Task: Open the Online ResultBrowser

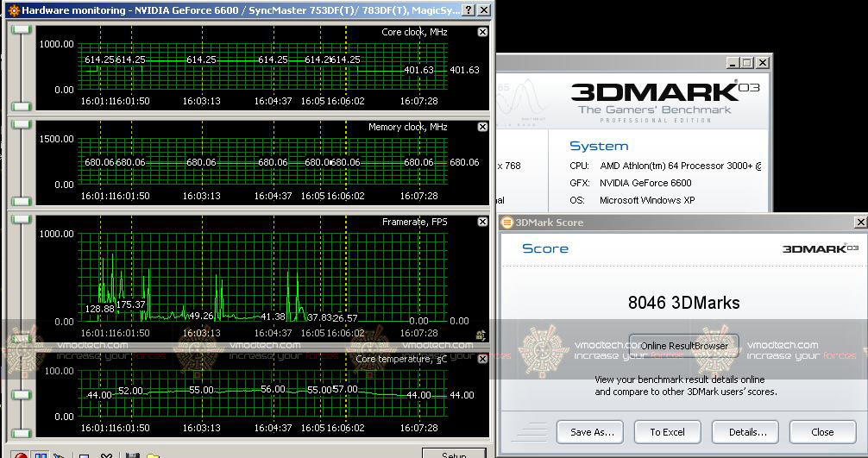Action: click(x=683, y=346)
